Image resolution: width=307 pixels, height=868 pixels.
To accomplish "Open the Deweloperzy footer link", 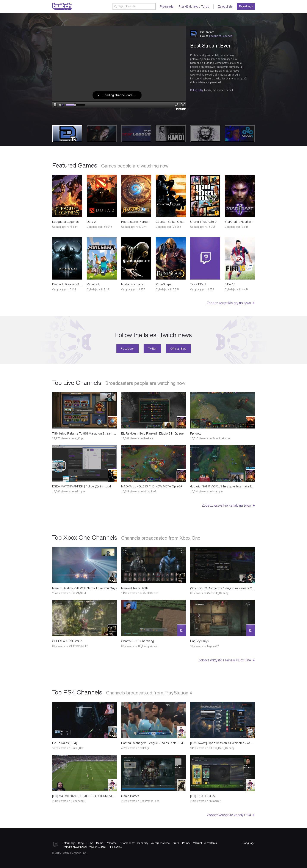I will pos(127,843).
